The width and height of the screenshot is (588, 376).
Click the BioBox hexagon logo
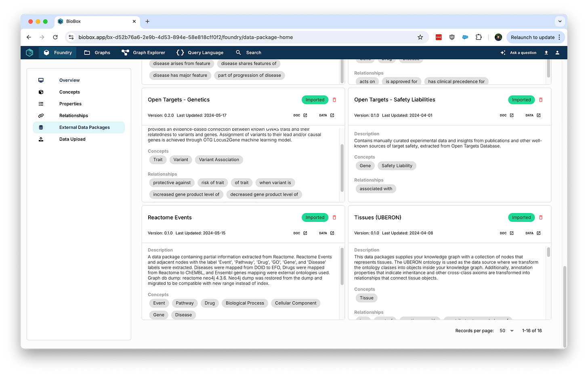(29, 52)
